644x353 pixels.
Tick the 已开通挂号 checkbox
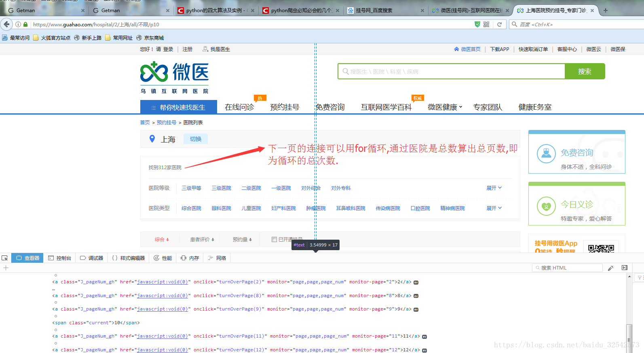(274, 239)
